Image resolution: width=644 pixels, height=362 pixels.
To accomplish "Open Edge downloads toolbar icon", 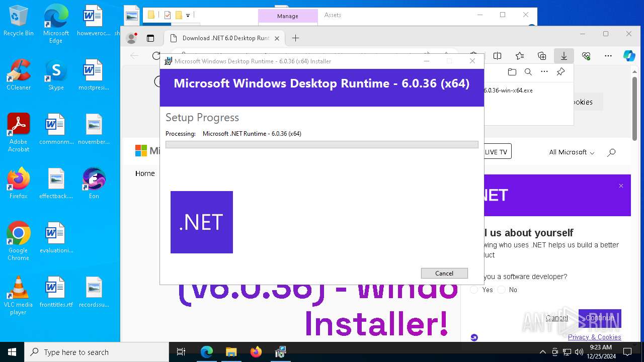I will pyautogui.click(x=564, y=56).
